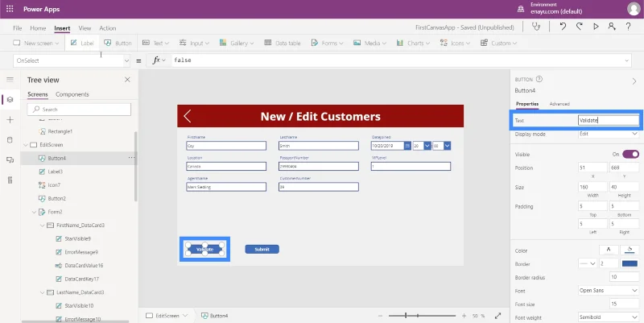Click the Text property field showing Validate
This screenshot has height=323, width=644.
click(609, 120)
